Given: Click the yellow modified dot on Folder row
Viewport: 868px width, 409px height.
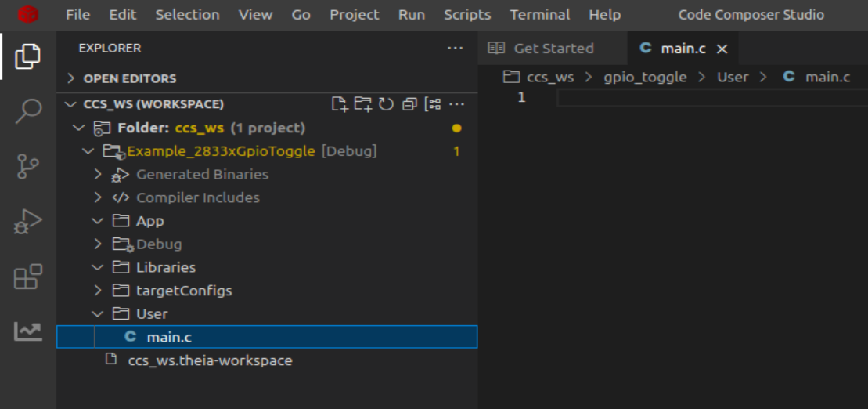Looking at the screenshot, I should (456, 128).
